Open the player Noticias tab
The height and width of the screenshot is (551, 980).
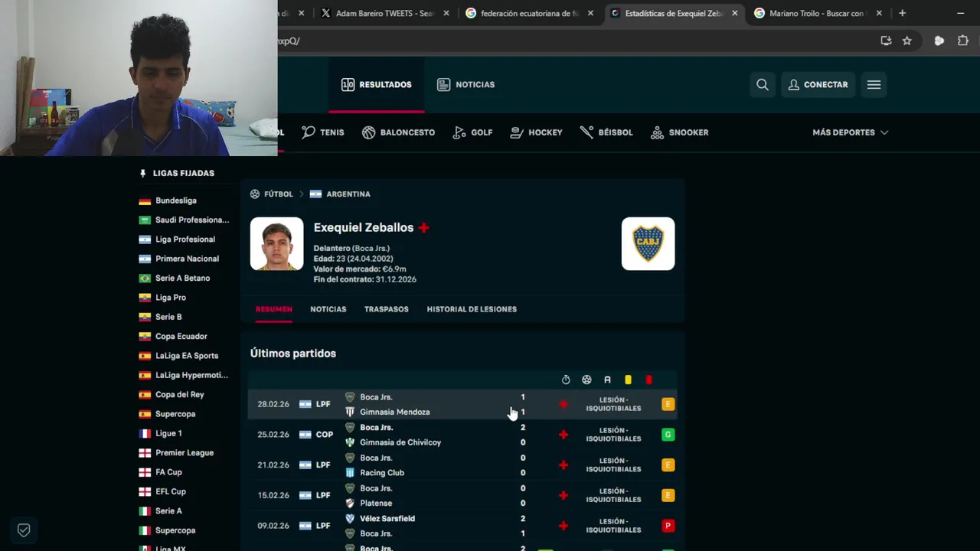[328, 309]
